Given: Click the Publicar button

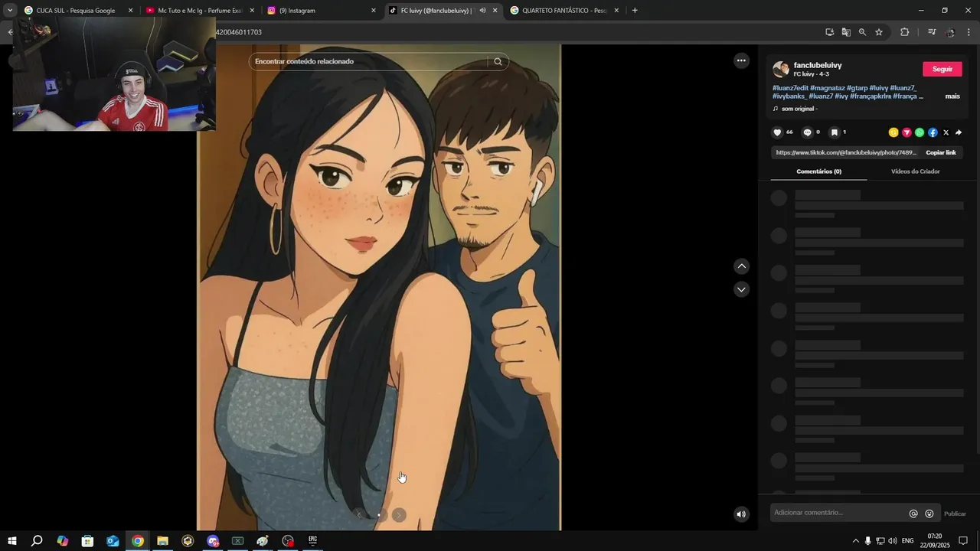Looking at the screenshot, I should point(955,514).
